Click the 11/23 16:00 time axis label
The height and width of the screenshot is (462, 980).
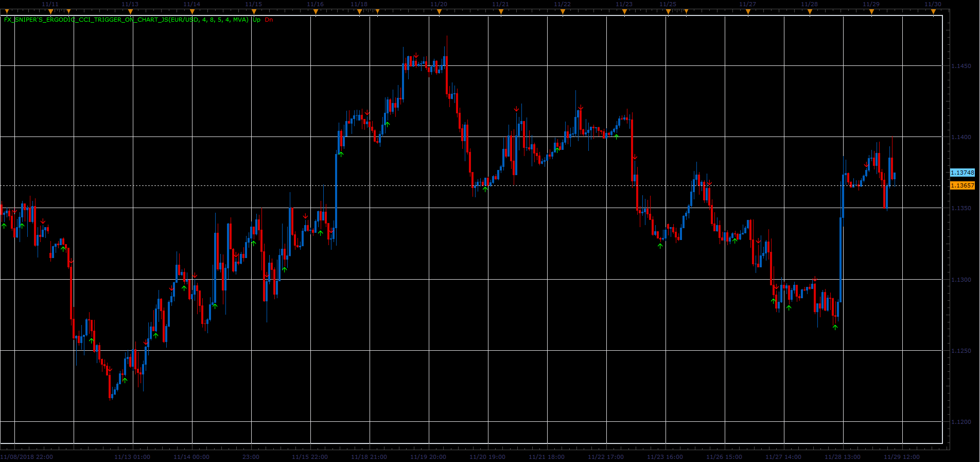coord(665,457)
